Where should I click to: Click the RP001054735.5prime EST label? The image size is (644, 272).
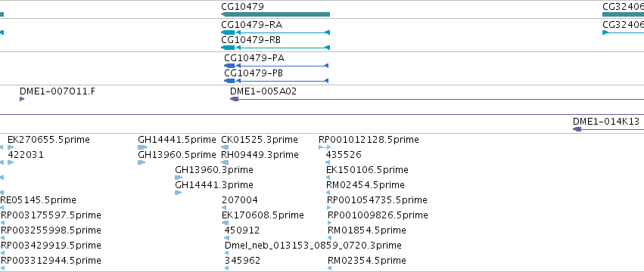[377, 200]
